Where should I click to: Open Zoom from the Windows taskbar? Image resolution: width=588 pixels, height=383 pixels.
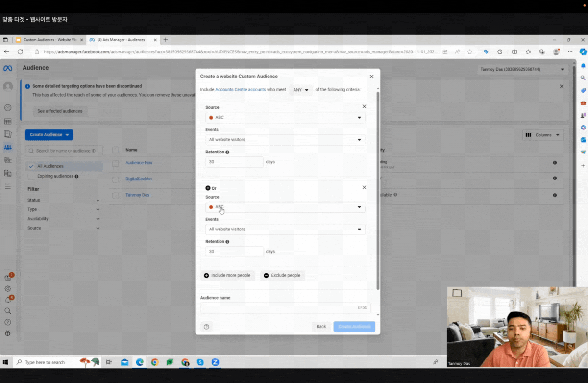click(215, 362)
